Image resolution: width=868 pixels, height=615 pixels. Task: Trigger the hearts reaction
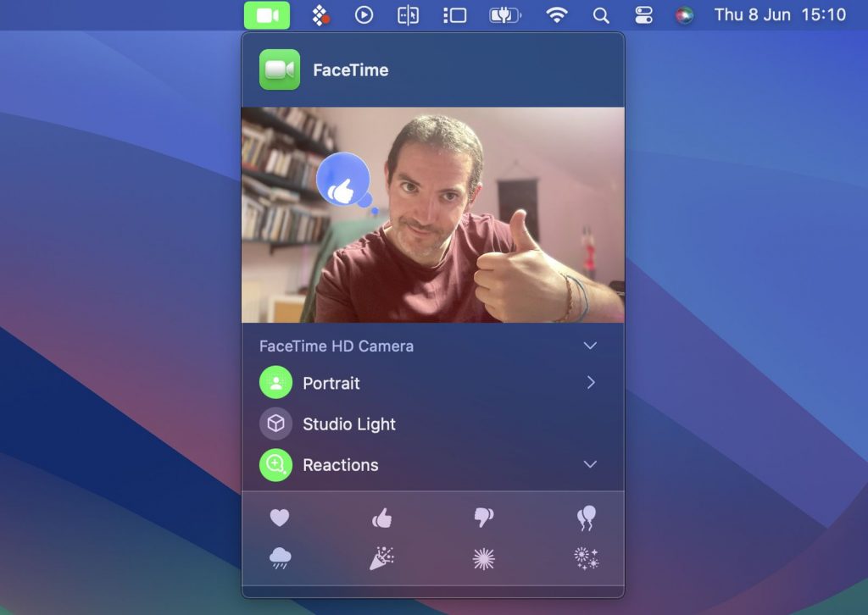coord(280,518)
